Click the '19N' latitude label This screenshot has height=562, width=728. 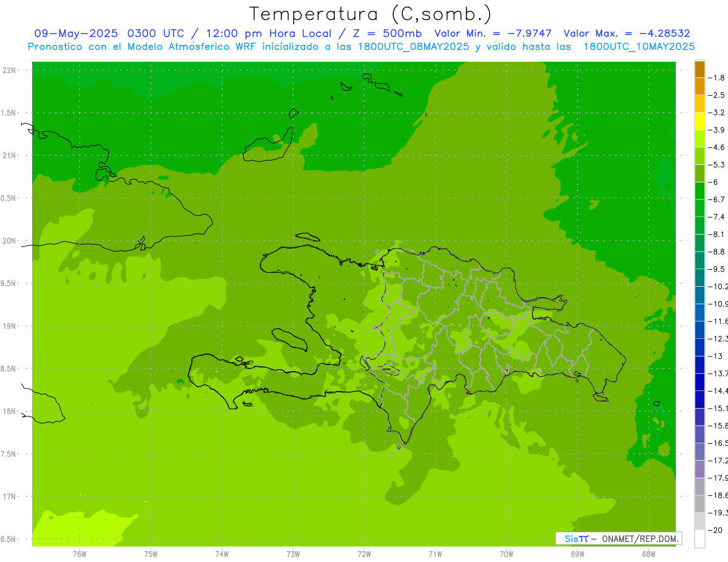coord(10,326)
